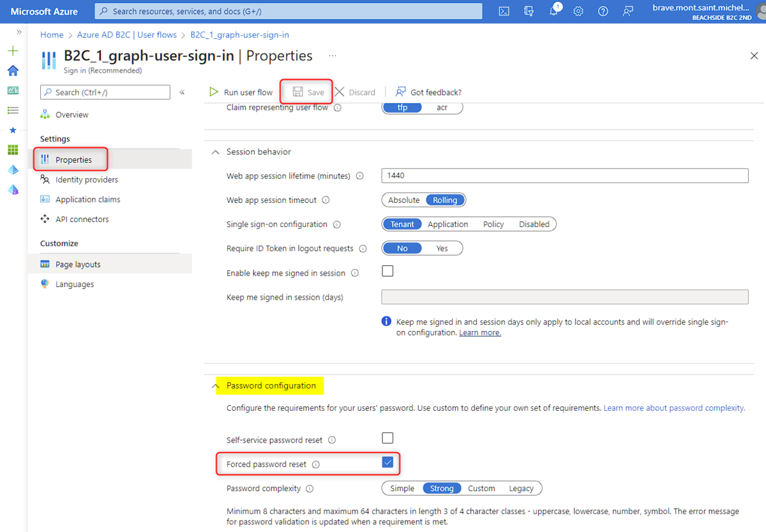Uncheck Forced password reset

387,462
